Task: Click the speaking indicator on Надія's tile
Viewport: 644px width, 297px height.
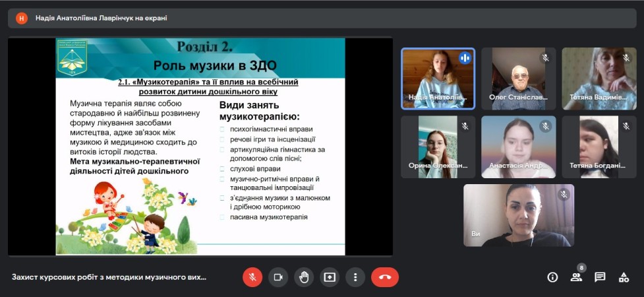Action: pyautogui.click(x=465, y=58)
